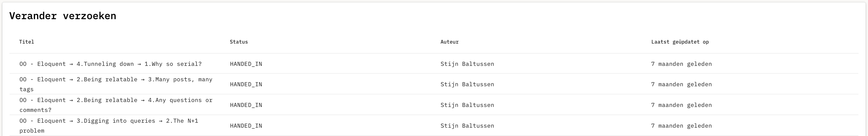Image resolution: width=868 pixels, height=136 pixels.
Task: Click author Stijn Baltussen in first row
Action: [x=468, y=64]
